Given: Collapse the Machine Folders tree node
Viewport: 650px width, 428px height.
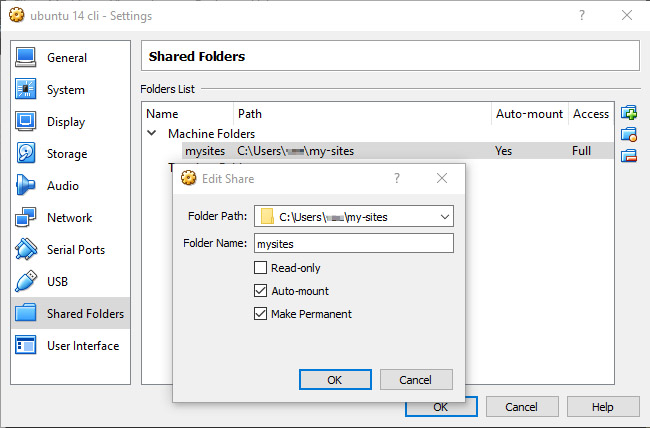Looking at the screenshot, I should tap(152, 133).
